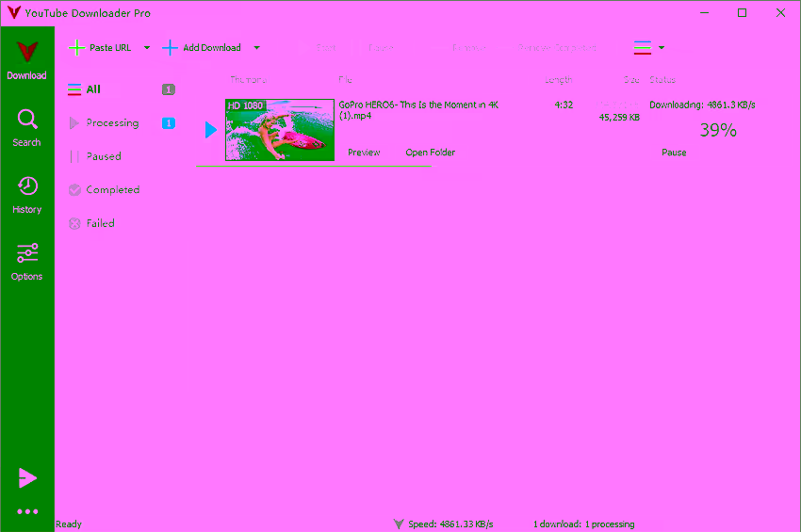This screenshot has height=532, width=801.
Task: Click the '1 download: 1 processing' status text
Action: [584, 524]
